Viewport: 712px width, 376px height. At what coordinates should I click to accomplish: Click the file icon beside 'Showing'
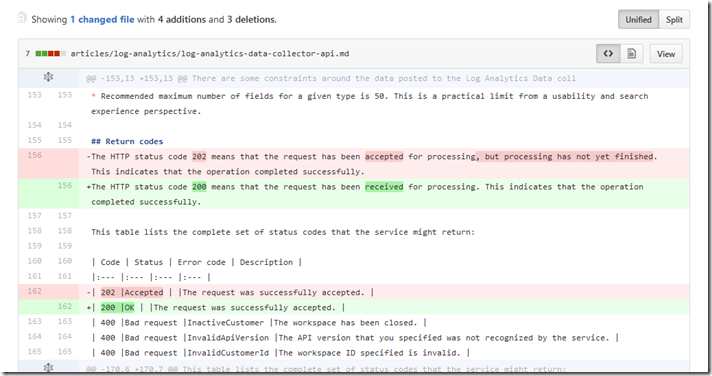22,18
